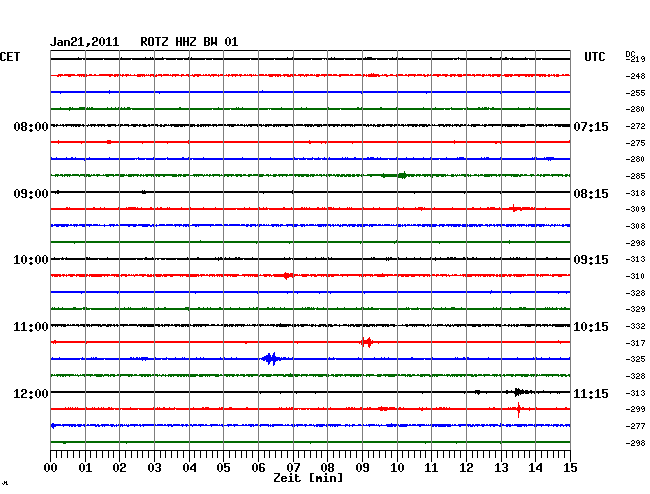Select the 08:00 CET time label

tap(31, 126)
